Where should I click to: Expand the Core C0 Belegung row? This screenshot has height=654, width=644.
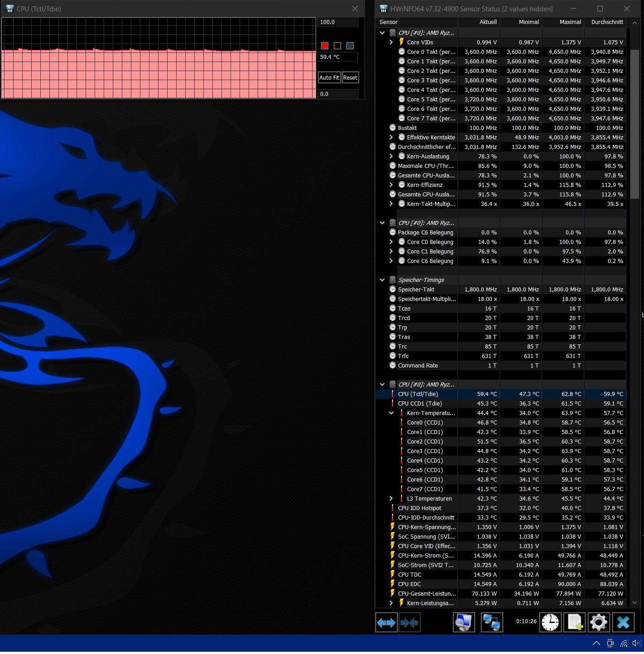click(391, 242)
